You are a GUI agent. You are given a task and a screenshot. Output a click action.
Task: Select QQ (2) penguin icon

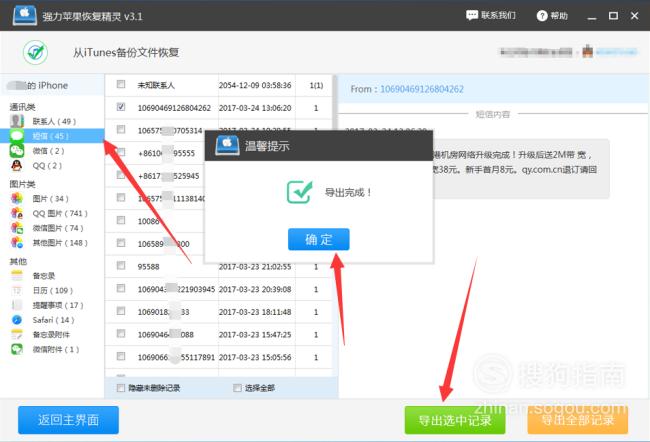[17, 165]
